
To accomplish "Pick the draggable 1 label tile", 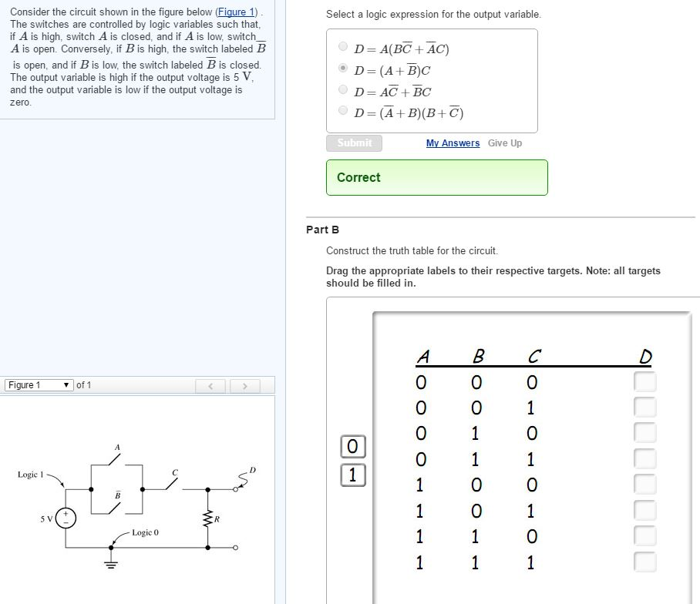I will pos(352,475).
